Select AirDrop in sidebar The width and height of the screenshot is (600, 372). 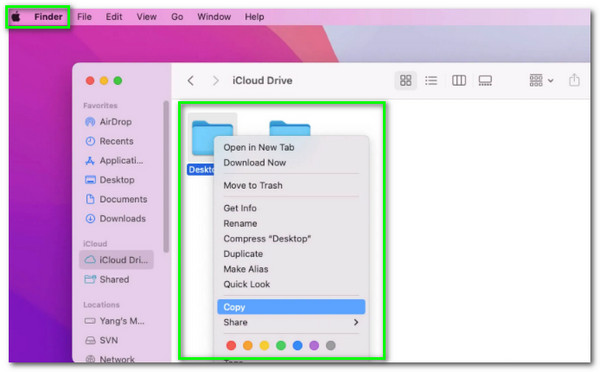click(108, 122)
